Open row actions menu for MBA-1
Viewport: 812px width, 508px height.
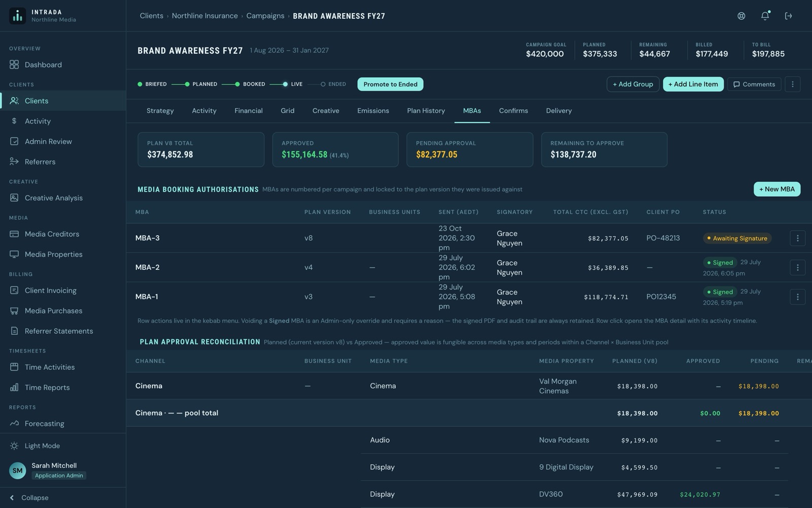click(797, 297)
